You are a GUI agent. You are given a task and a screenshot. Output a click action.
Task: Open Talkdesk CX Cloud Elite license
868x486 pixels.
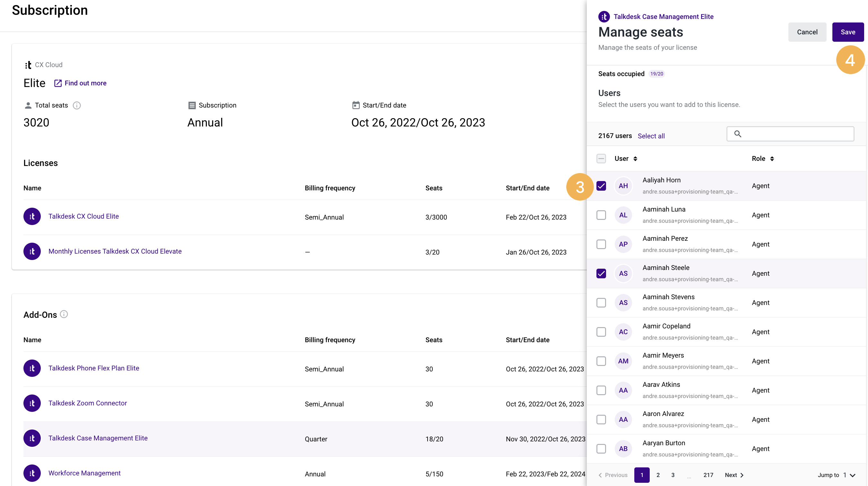tap(83, 216)
